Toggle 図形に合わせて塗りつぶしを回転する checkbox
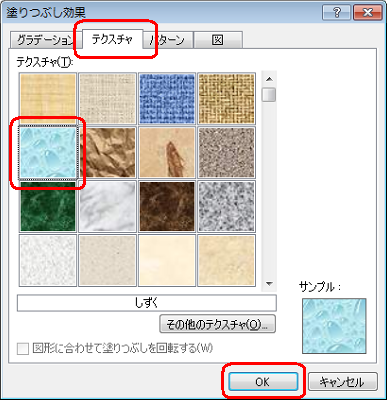 (x=23, y=349)
